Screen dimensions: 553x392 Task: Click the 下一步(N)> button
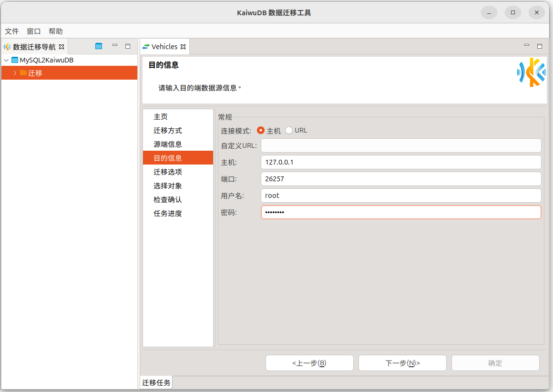402,363
